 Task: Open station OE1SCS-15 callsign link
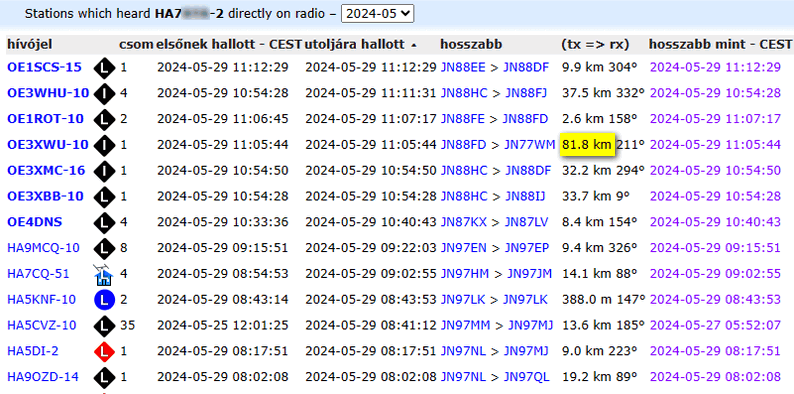tap(44, 67)
